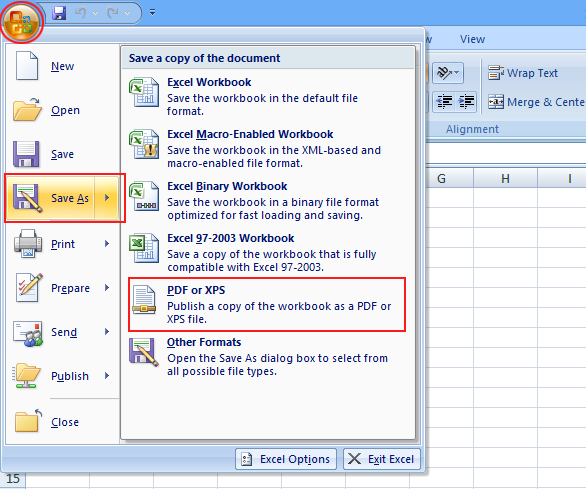Click Redo arrow in Quick Access Toolbar
586x489 pixels.
pos(112,13)
